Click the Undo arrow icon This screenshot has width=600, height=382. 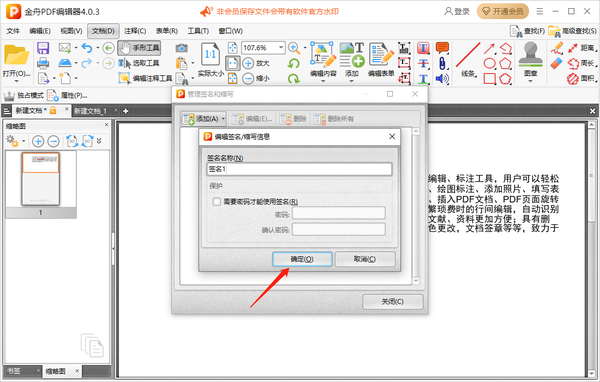[x=87, y=48]
